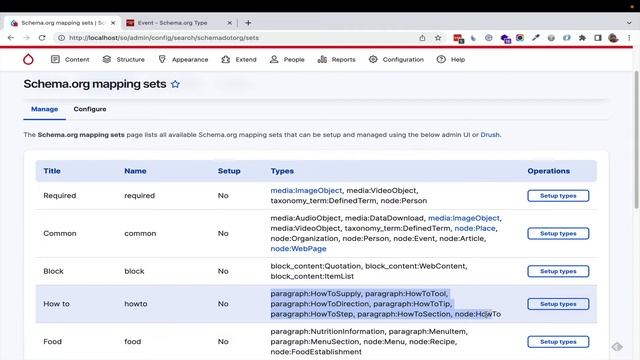Open the Appearance admin menu
640x360 pixels.
coord(183,60)
